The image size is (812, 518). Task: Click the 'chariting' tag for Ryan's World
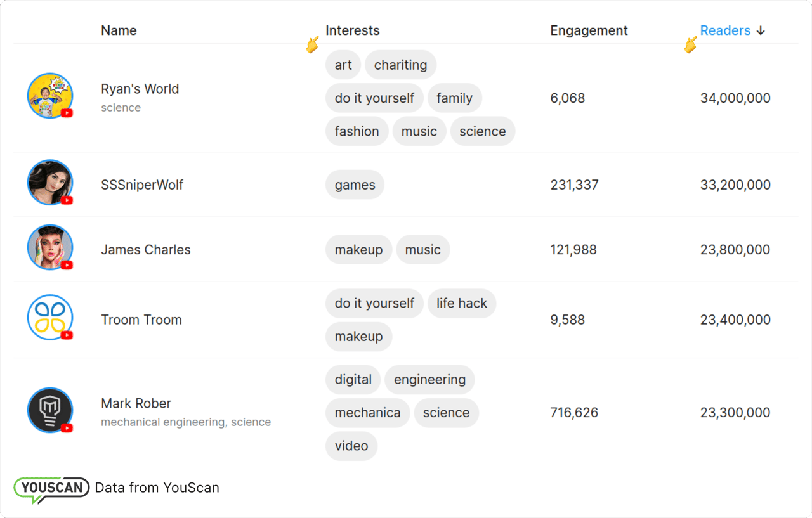pos(400,65)
